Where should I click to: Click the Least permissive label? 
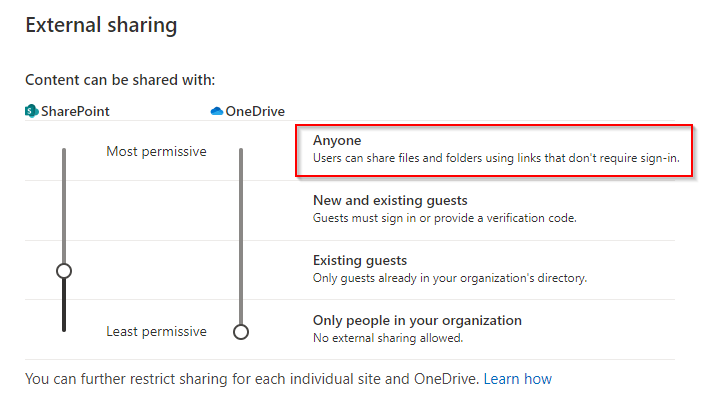point(156,331)
